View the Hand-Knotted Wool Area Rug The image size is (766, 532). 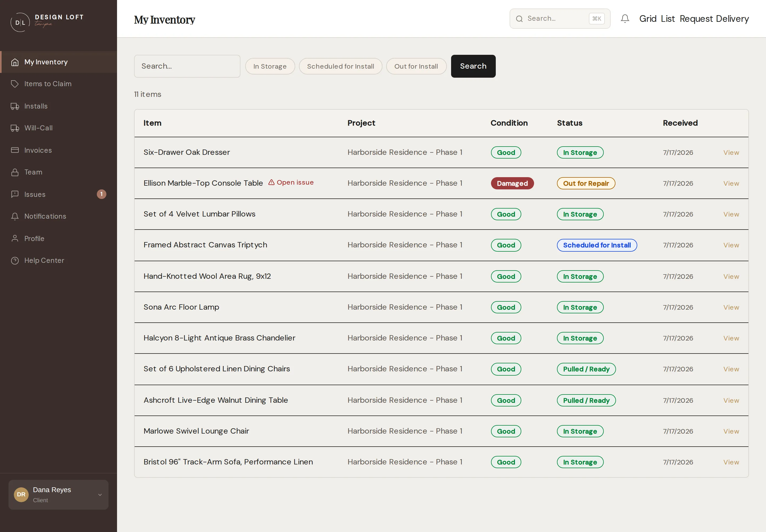coord(731,276)
